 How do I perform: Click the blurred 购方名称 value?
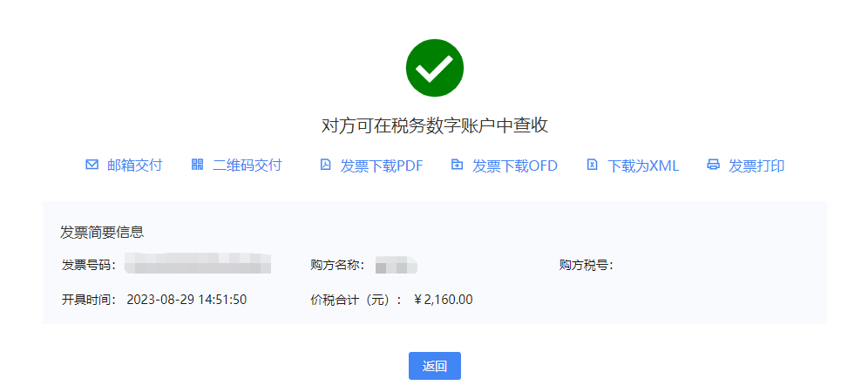pos(397,264)
